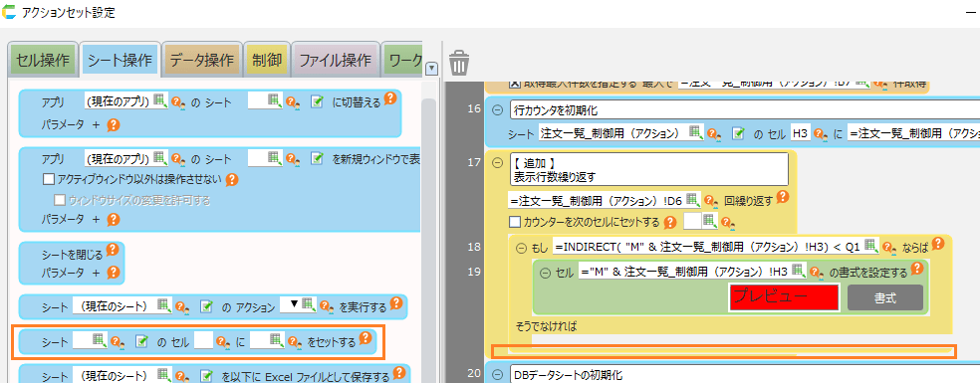Screen dimensions: 980x383
Task: Click the left action palette vertical scrollbar
Action: 428,241
